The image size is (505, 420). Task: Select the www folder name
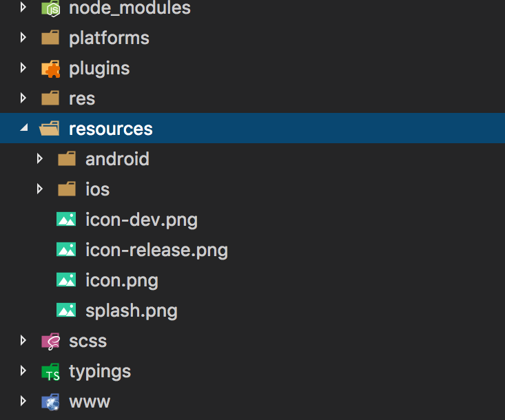click(90, 402)
